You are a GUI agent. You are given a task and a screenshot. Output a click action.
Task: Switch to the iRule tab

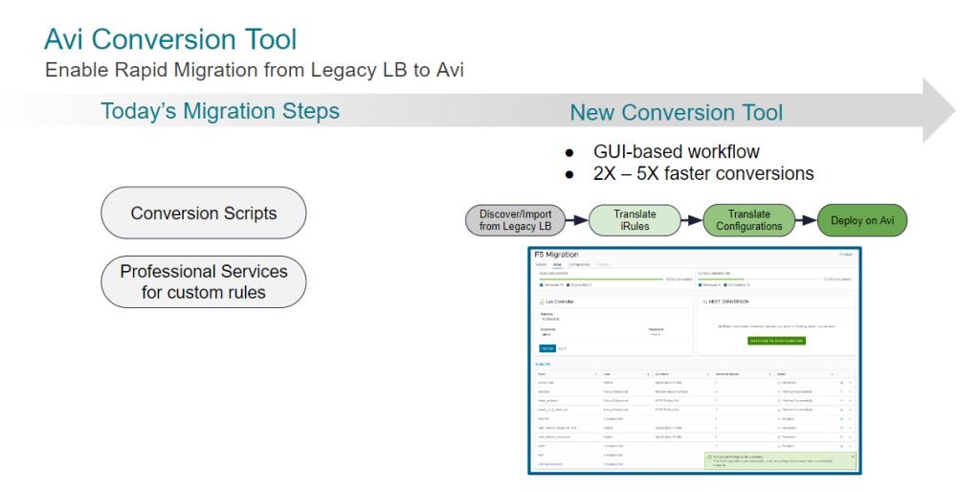pyautogui.click(x=558, y=264)
